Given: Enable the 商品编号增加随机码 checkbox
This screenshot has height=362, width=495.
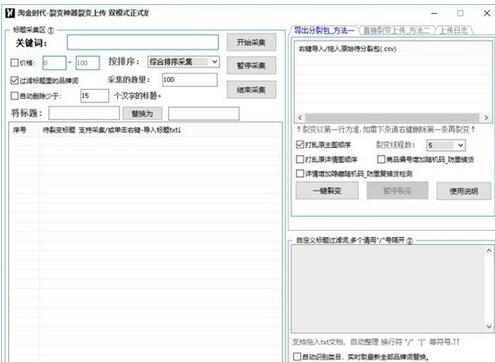Looking at the screenshot, I should click(381, 159).
